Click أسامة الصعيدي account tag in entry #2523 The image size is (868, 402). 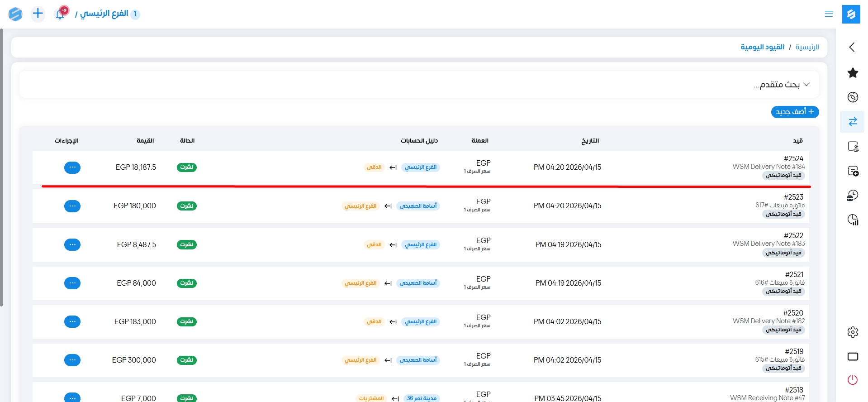pyautogui.click(x=418, y=206)
